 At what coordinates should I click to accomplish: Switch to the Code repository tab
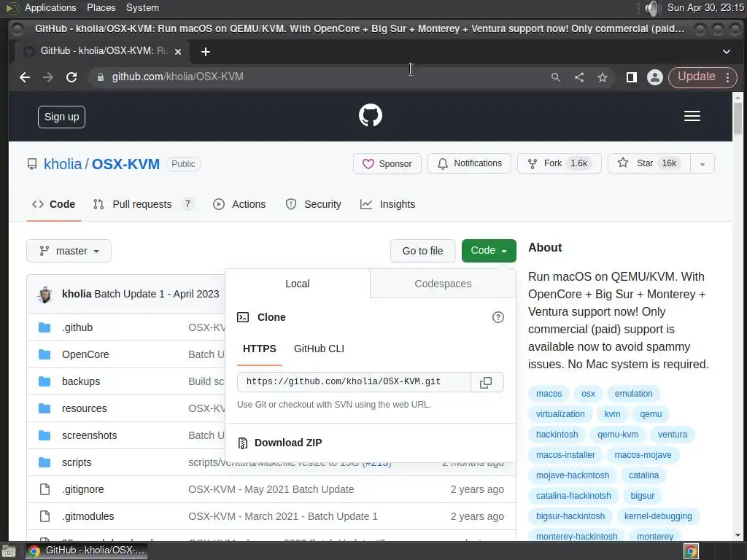[54, 205]
